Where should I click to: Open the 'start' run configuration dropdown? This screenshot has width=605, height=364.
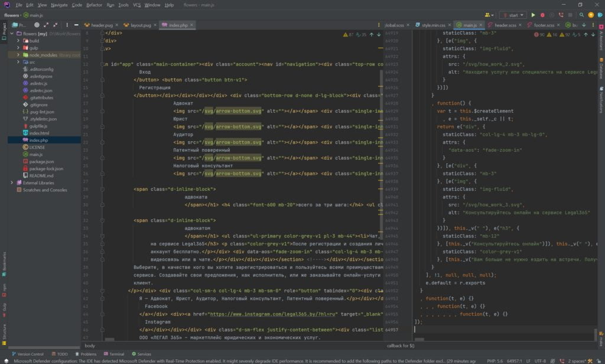[x=512, y=15]
